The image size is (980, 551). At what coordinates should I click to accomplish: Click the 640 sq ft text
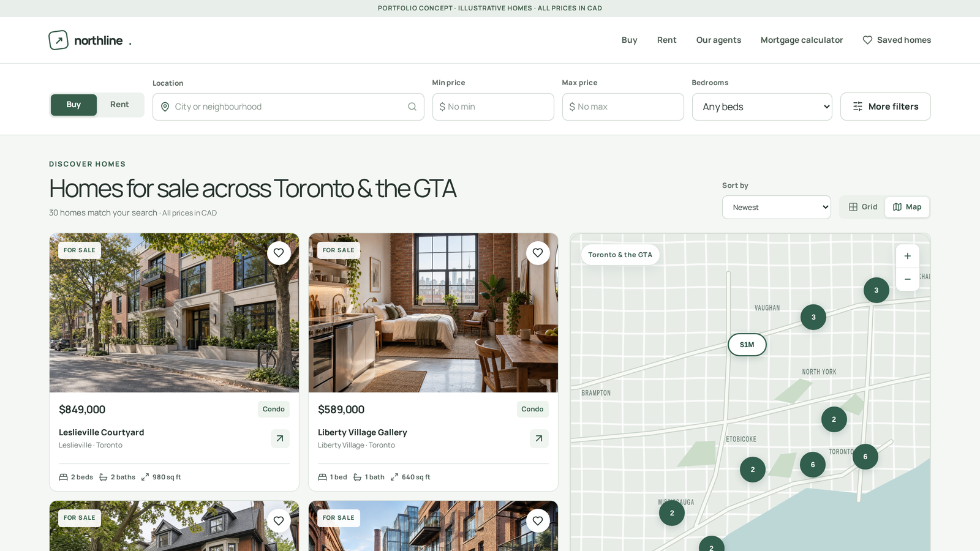pos(416,477)
